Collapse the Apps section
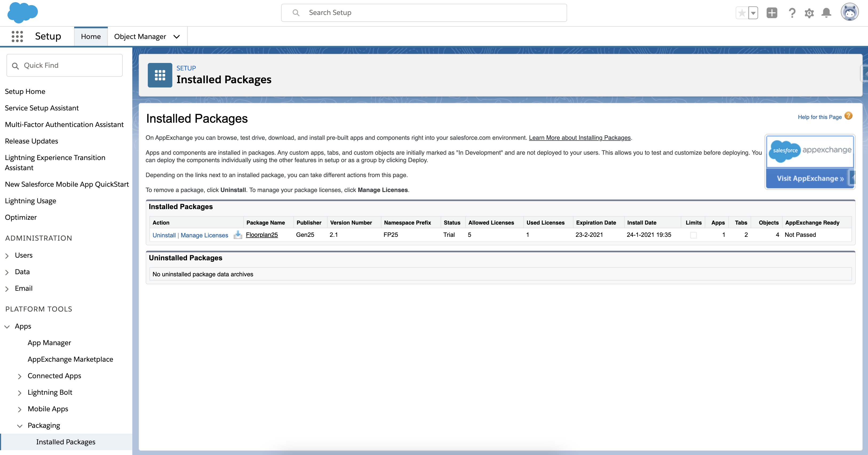The height and width of the screenshot is (455, 868). (x=7, y=326)
